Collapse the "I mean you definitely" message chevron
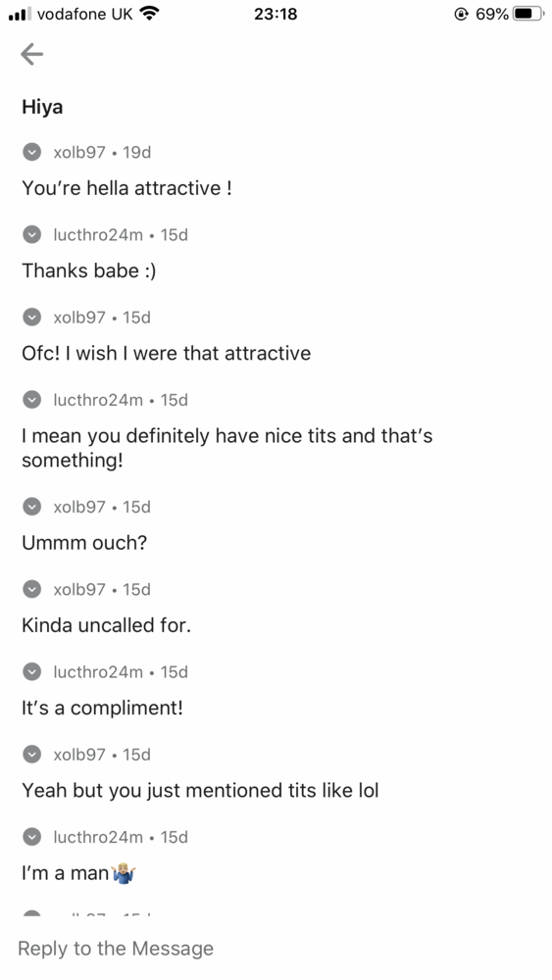Image resolution: width=552 pixels, height=980 pixels. click(32, 400)
